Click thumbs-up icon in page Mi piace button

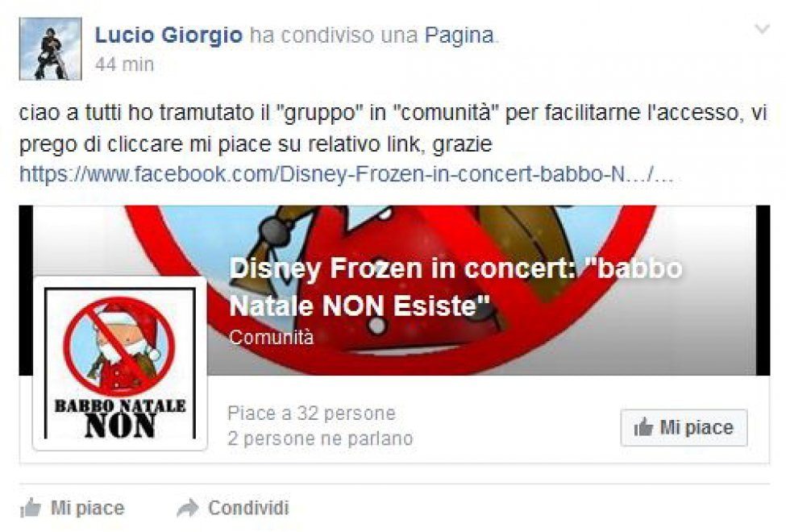pos(643,428)
